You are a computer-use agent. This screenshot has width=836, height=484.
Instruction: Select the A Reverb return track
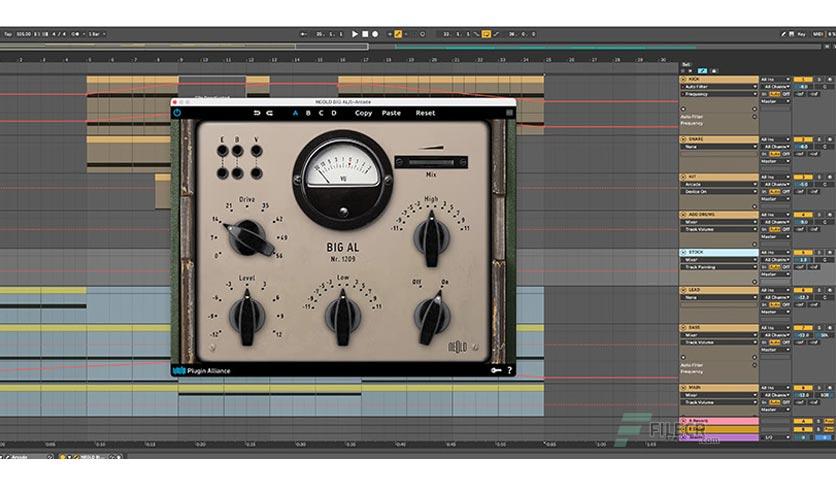pos(719,421)
